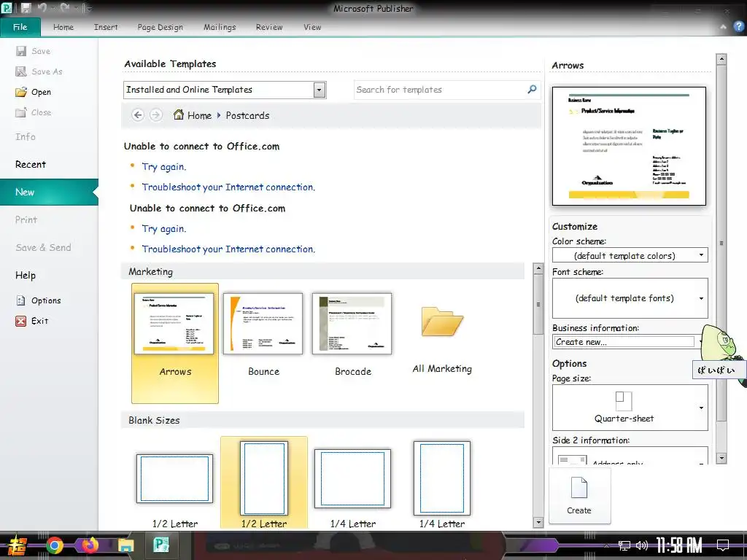Click template list scrollbar down arrow
Image resolution: width=747 pixels, height=560 pixels.
[x=538, y=522]
